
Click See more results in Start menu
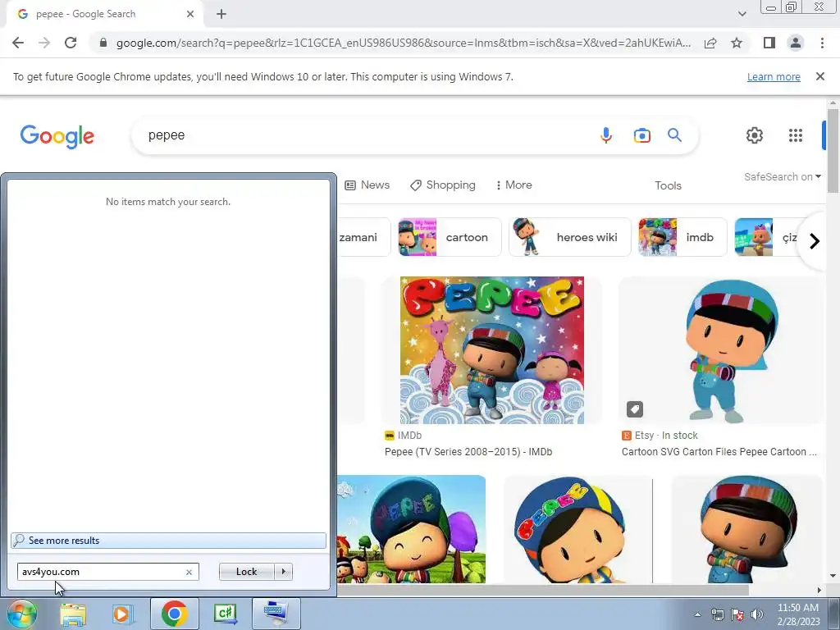tap(168, 541)
